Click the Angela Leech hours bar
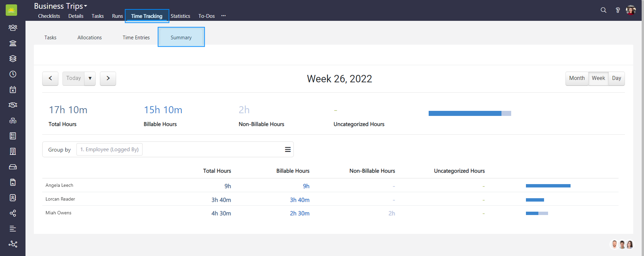 [548, 186]
